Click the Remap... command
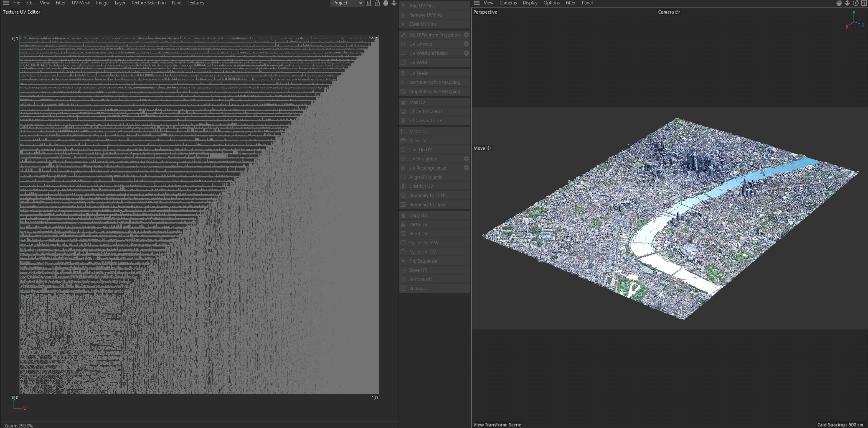 (x=434, y=288)
